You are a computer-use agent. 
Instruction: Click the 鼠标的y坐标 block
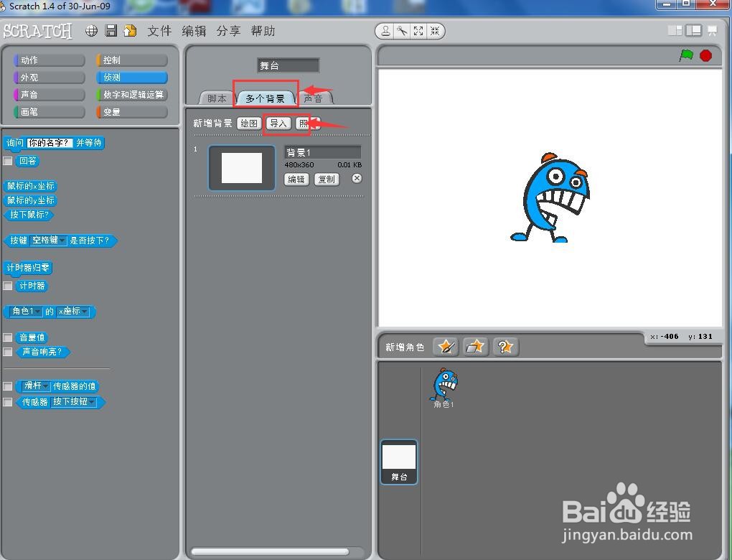point(30,200)
